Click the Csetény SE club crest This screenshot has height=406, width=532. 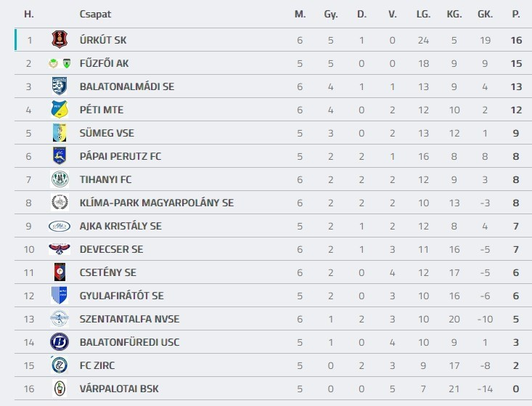point(59,272)
